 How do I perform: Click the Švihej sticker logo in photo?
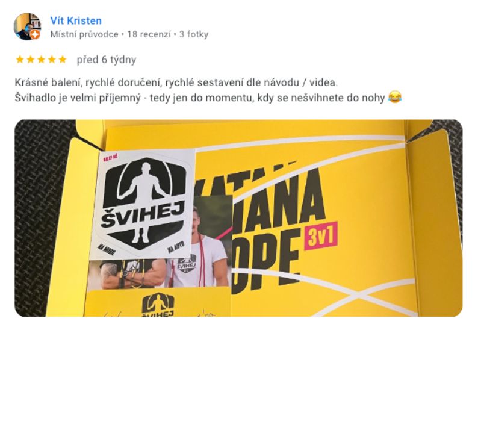143,204
